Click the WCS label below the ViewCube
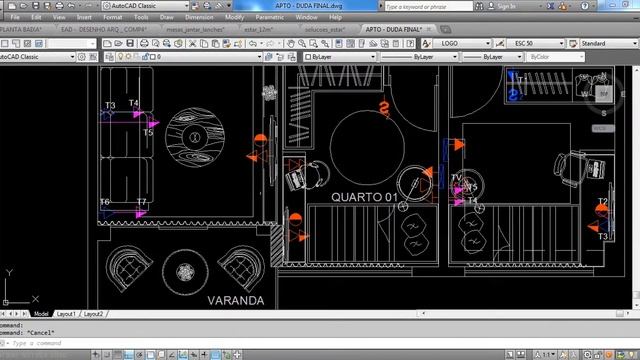640x360 pixels. tap(603, 129)
